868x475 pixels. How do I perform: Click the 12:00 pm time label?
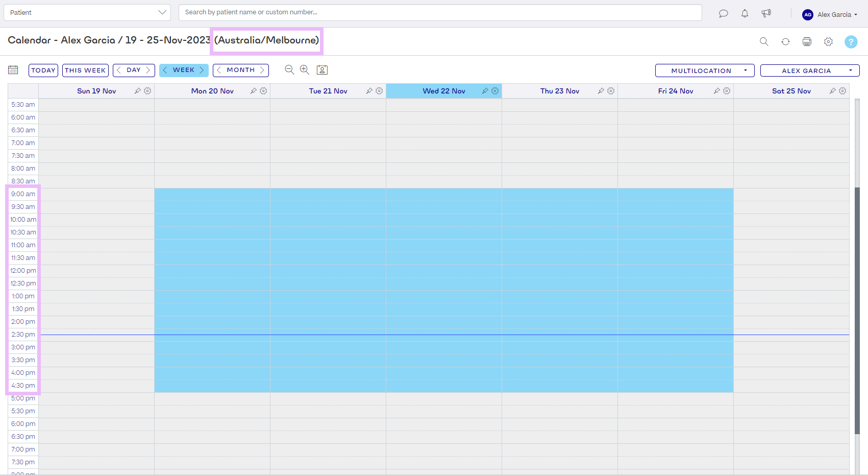(x=23, y=271)
